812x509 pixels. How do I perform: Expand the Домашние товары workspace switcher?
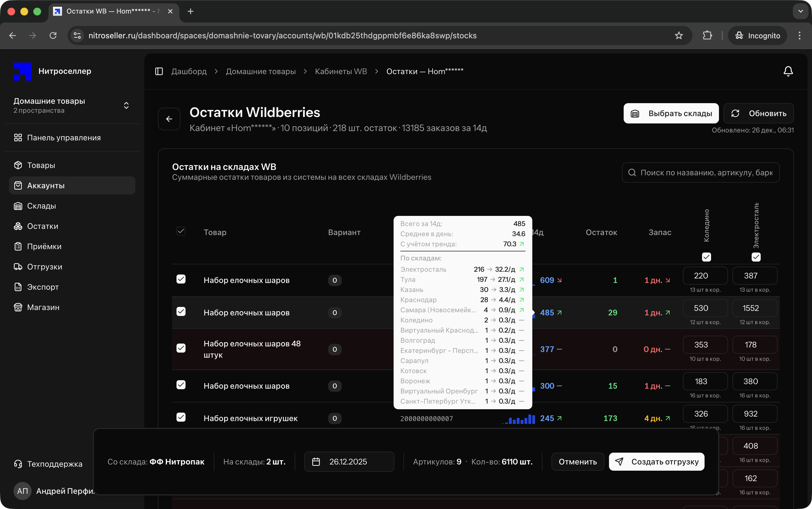click(x=126, y=105)
